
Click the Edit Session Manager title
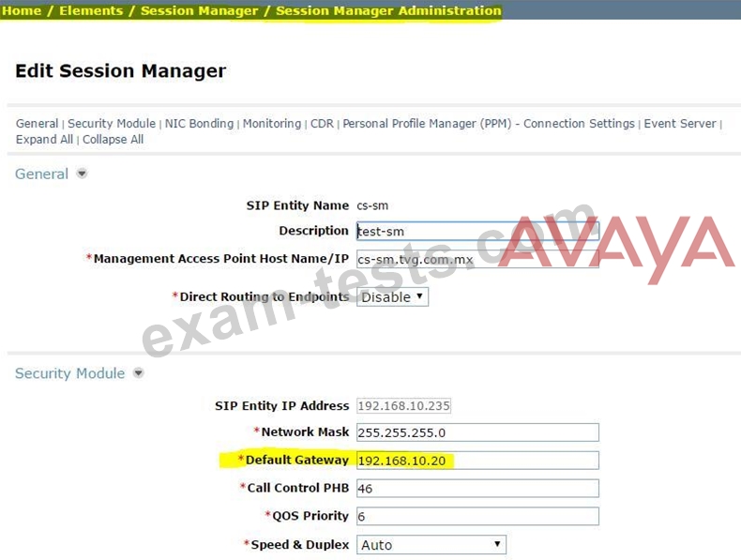pyautogui.click(x=120, y=71)
